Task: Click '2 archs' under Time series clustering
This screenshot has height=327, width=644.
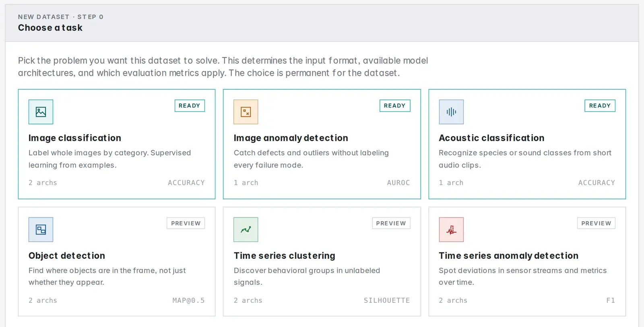Action: (x=248, y=300)
